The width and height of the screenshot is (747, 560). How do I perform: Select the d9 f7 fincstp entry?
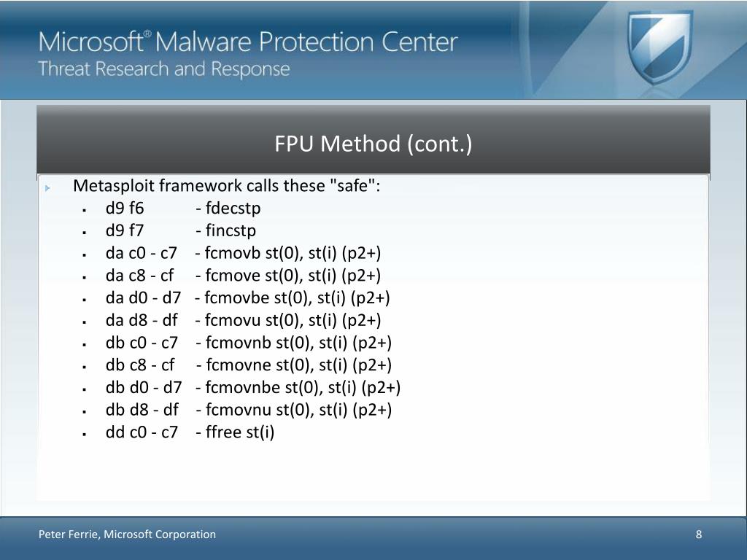[x=181, y=230]
